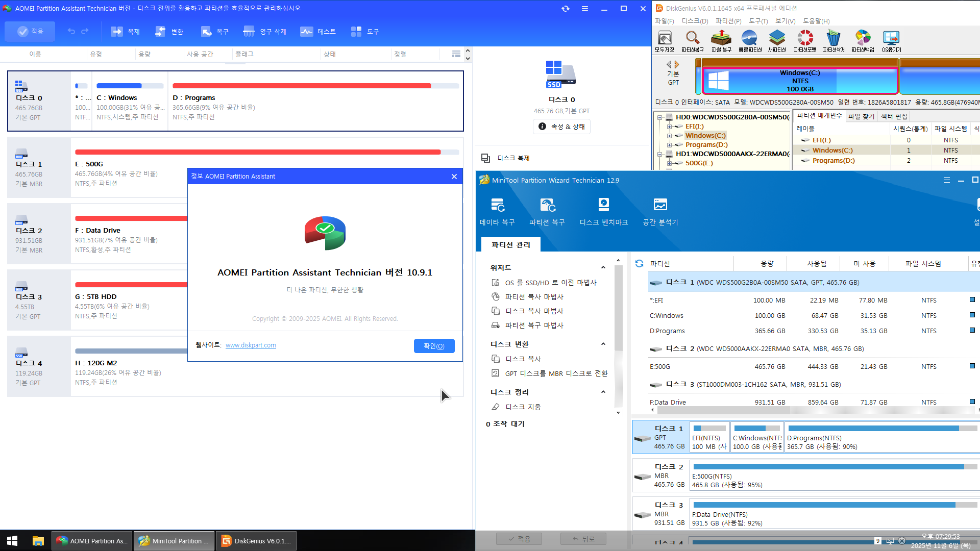Open the www.diskpart.com website link
Screen dimensions: 980x551
251,345
